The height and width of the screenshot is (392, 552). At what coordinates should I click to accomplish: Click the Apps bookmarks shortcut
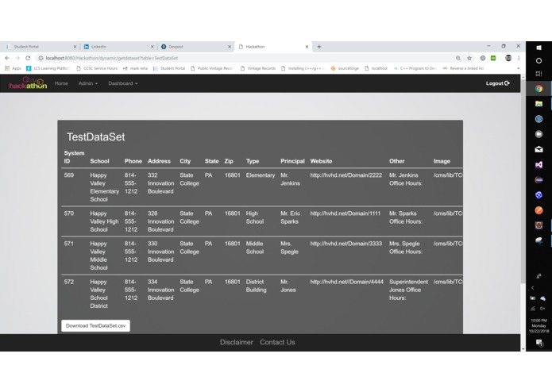point(13,68)
